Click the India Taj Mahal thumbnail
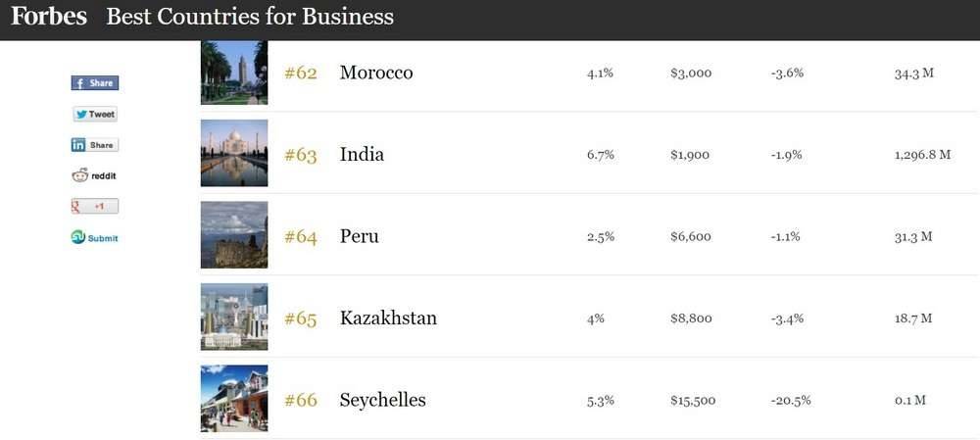 coord(234,153)
